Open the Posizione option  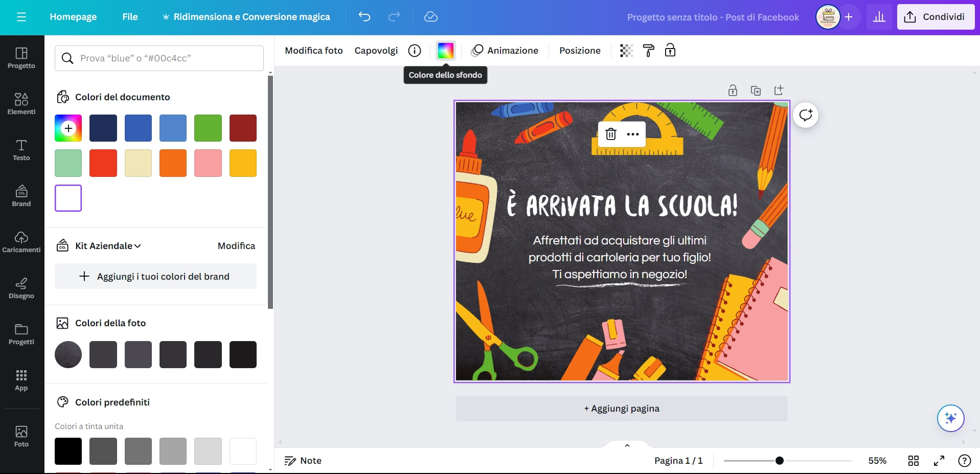point(580,51)
